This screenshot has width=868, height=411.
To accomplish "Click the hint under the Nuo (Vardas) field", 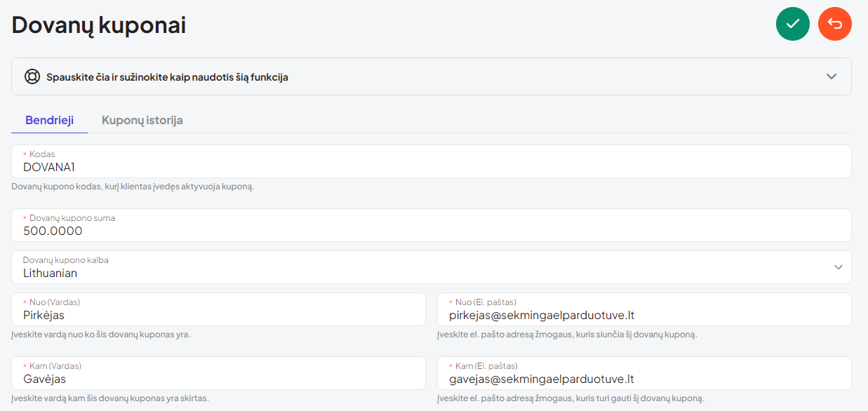I will (101, 335).
